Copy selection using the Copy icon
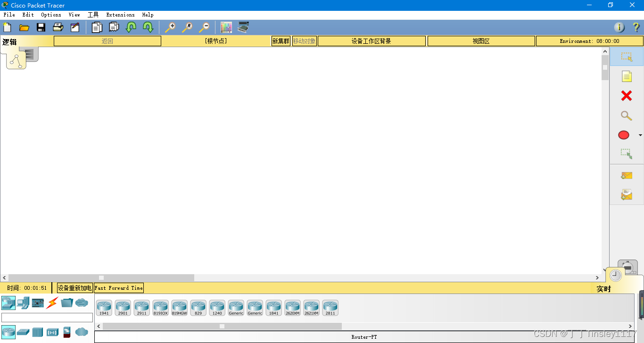 point(97,27)
